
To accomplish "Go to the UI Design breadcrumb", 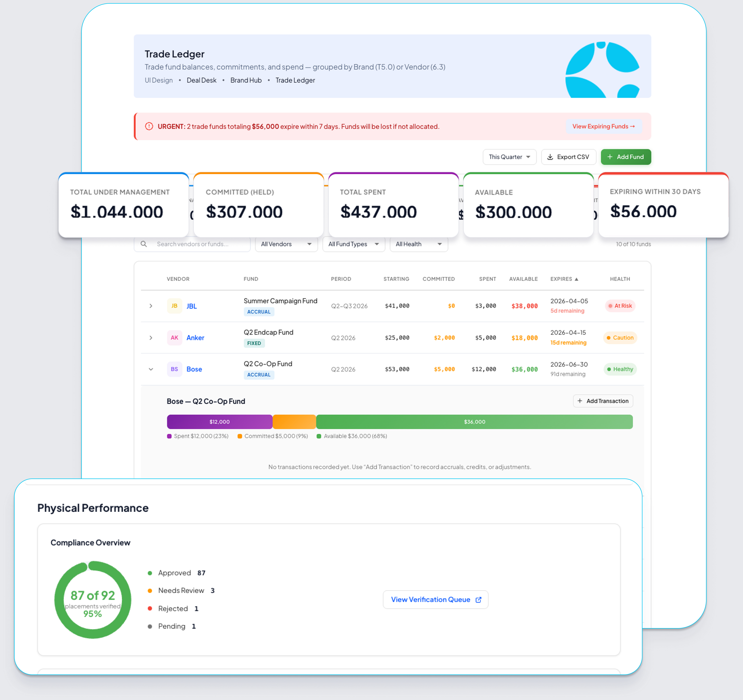I will click(159, 80).
